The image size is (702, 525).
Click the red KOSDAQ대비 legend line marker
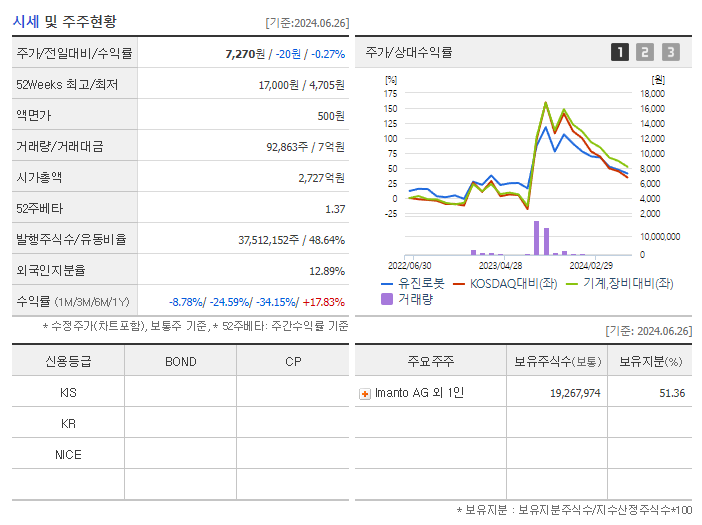pyautogui.click(x=459, y=284)
